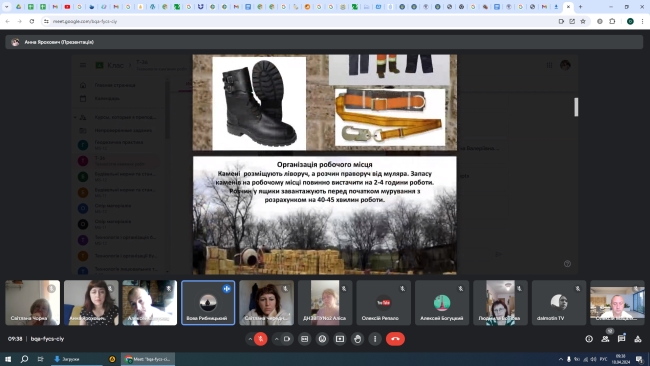Screen dimensions: 650x366
Task: Show hidden tray icons chevron
Action: (561, 359)
